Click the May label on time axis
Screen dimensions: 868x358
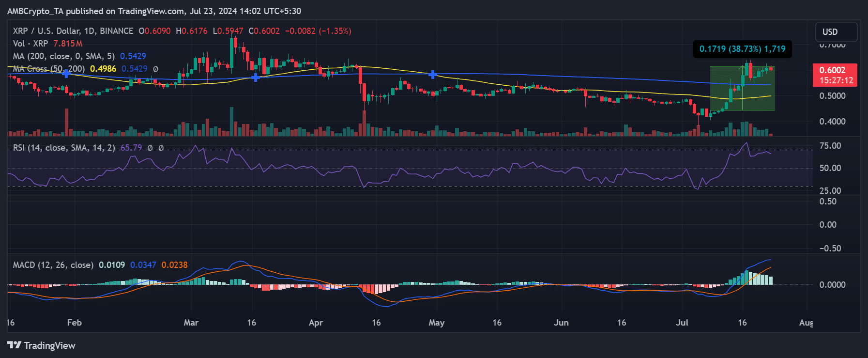(437, 323)
